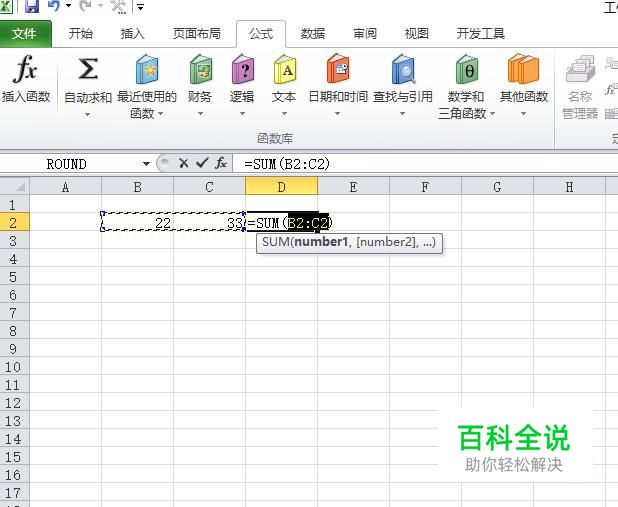Switch to the View (视图) tab

[x=417, y=34]
